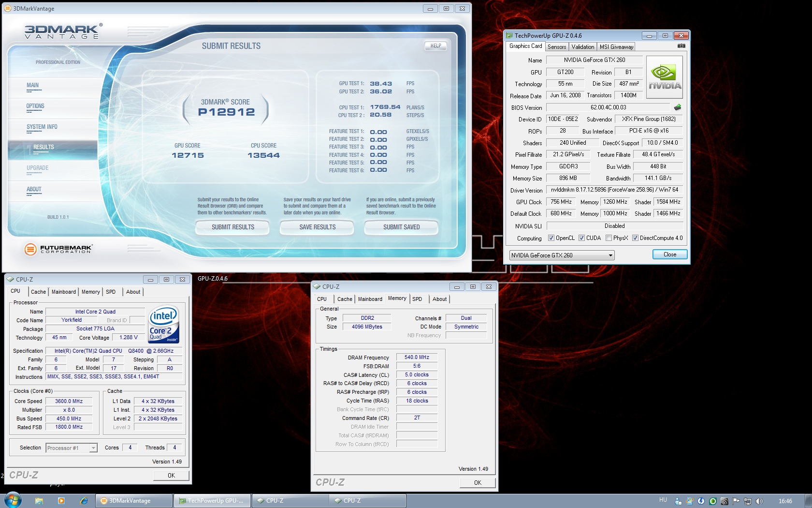Click the Save Results button

[317, 227]
